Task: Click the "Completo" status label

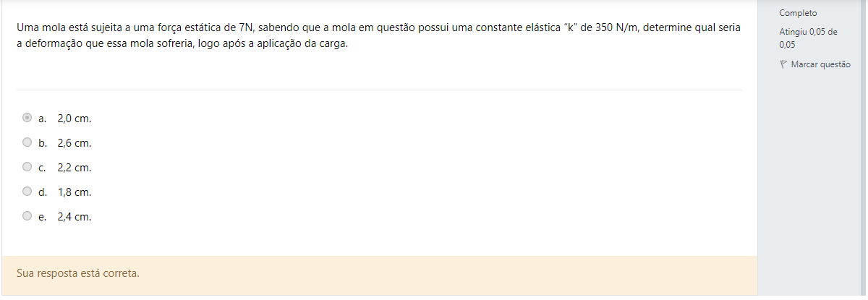Action: click(x=798, y=13)
